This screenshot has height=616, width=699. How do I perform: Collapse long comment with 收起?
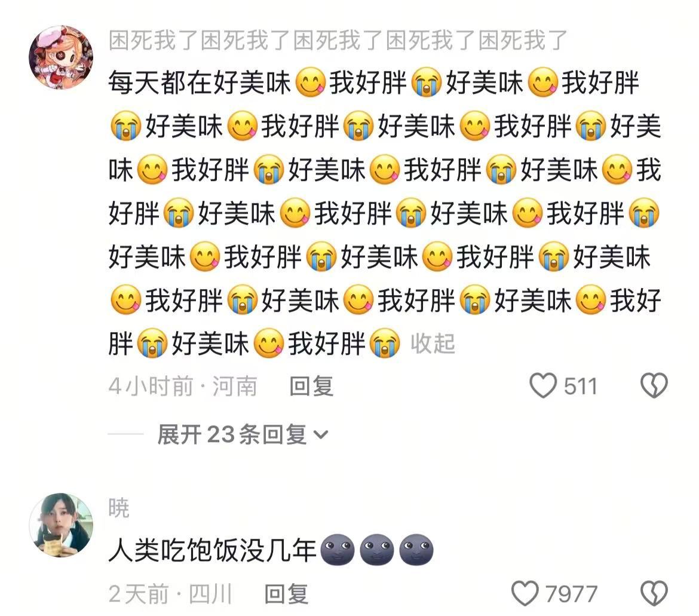click(433, 344)
